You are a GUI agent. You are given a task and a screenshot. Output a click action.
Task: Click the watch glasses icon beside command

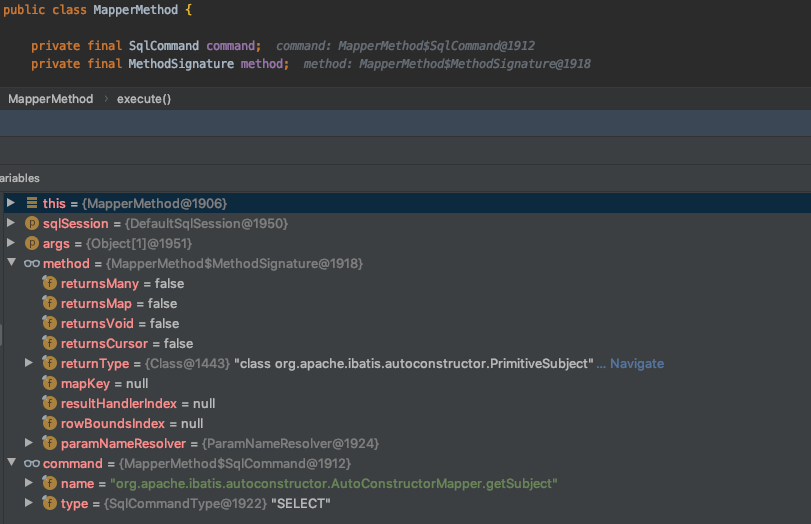pos(32,463)
